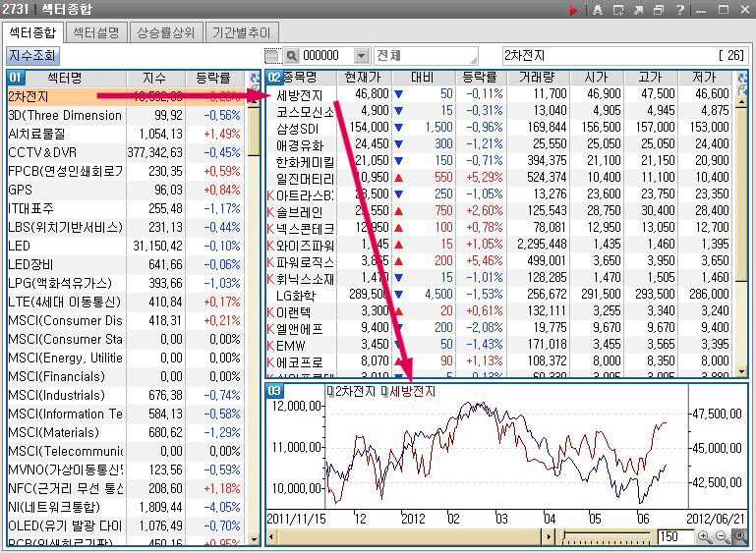The image size is (756, 553).
Task: Click the 전체 text field
Action: pos(426,56)
